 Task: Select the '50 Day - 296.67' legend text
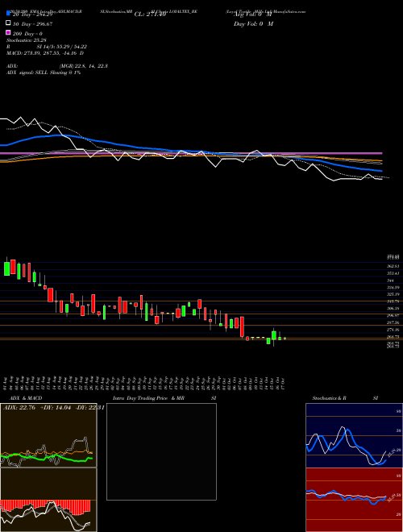coord(32,24)
